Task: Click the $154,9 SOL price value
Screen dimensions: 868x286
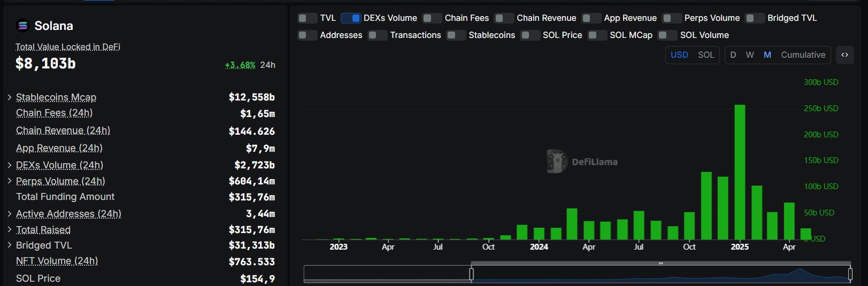Action: (258, 279)
